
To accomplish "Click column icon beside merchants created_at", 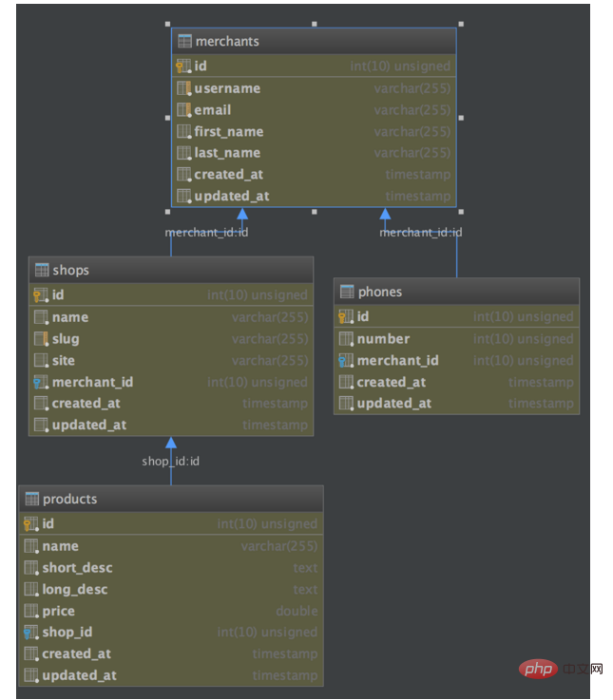I will (184, 174).
